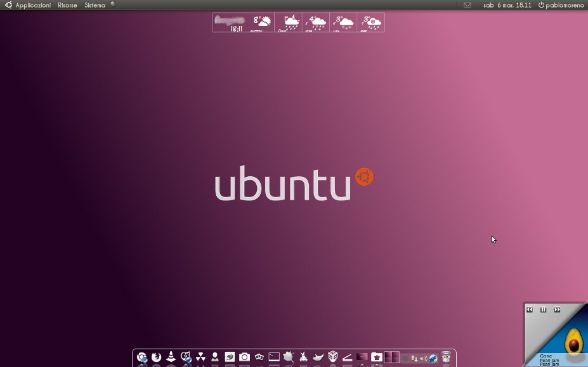Click the search magnifier in top panel
Viewport: 588px width, 367px height.
(114, 5)
